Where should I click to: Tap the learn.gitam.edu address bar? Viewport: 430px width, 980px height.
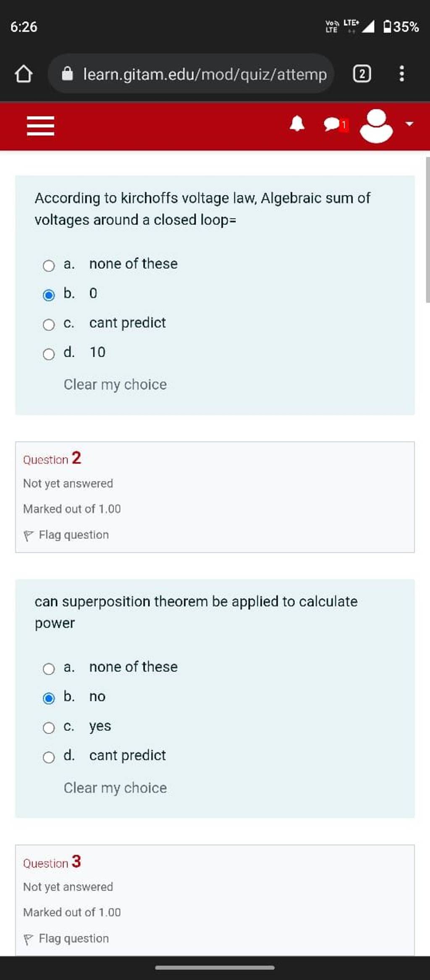(191, 74)
